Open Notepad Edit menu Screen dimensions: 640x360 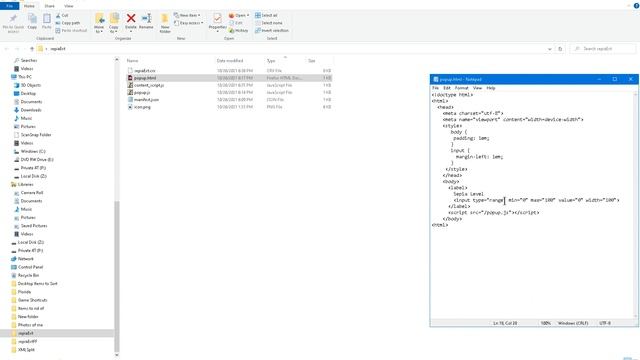click(x=447, y=88)
